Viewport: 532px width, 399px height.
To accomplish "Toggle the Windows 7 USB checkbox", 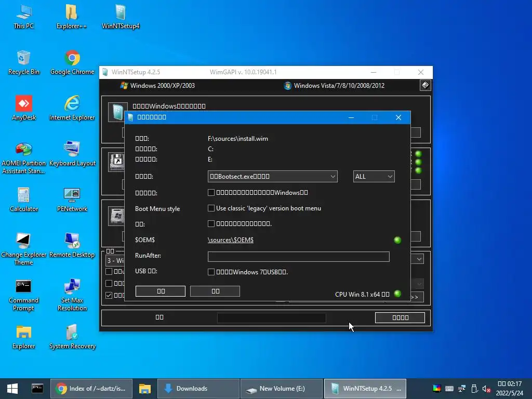I will coord(211,272).
